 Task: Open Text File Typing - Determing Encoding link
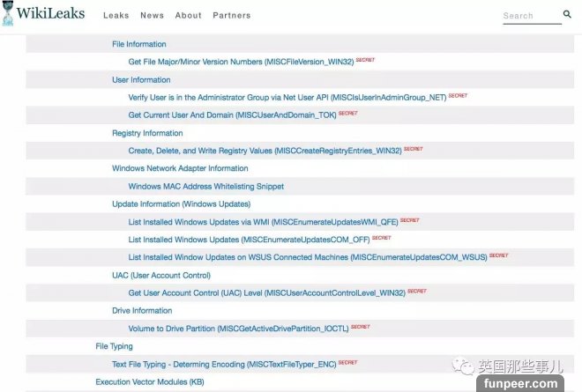point(222,363)
